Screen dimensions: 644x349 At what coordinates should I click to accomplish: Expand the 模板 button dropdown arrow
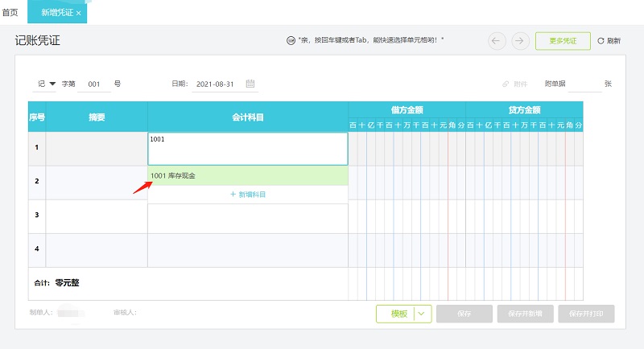[423, 314]
